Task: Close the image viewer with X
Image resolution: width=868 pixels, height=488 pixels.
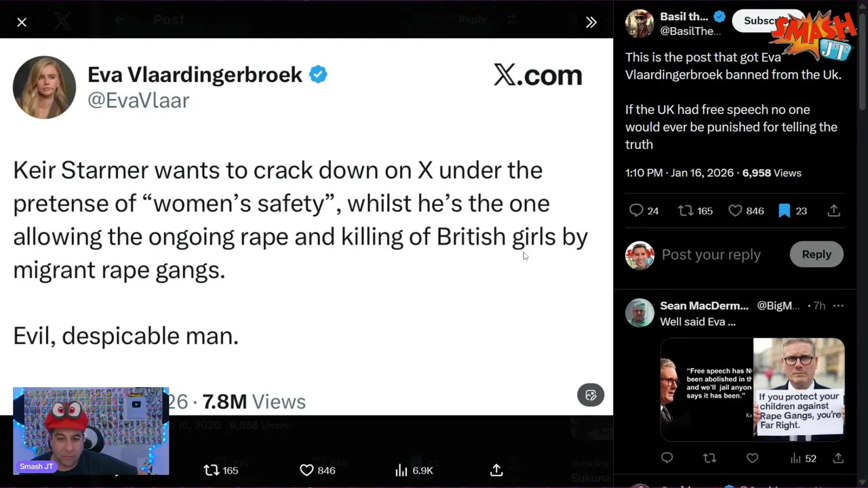Action: pyautogui.click(x=22, y=22)
